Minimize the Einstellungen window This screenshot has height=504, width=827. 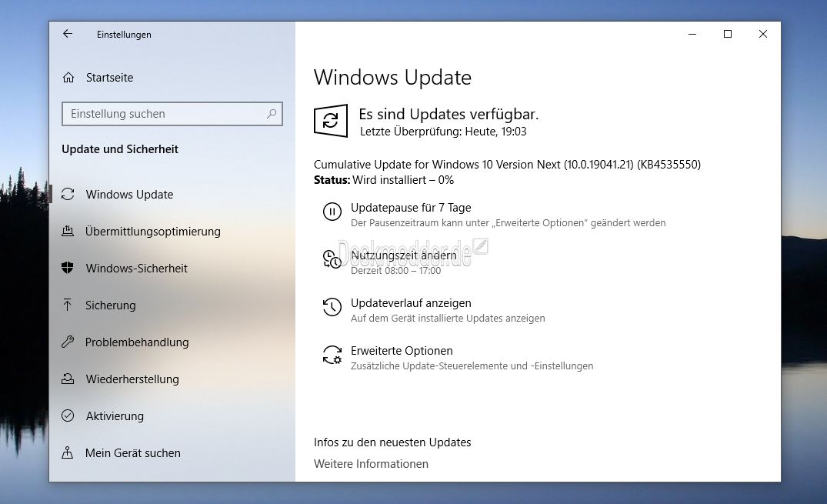click(692, 34)
